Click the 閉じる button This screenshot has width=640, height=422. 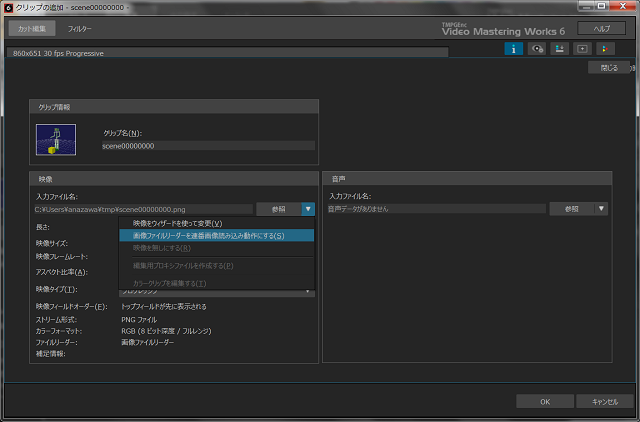pyautogui.click(x=610, y=68)
